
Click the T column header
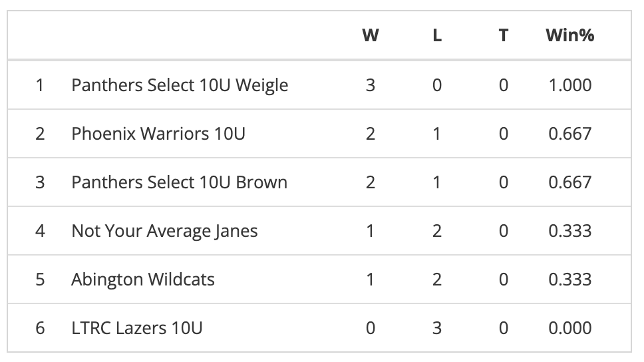(x=504, y=35)
